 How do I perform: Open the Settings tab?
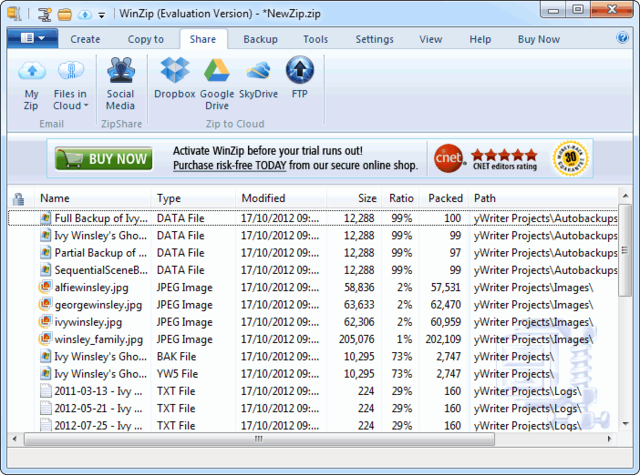click(x=374, y=39)
